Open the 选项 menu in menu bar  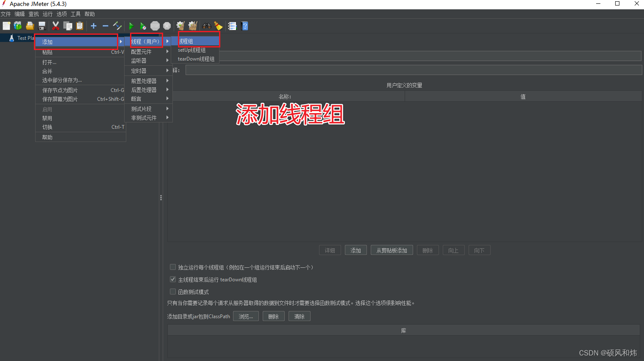coord(62,14)
